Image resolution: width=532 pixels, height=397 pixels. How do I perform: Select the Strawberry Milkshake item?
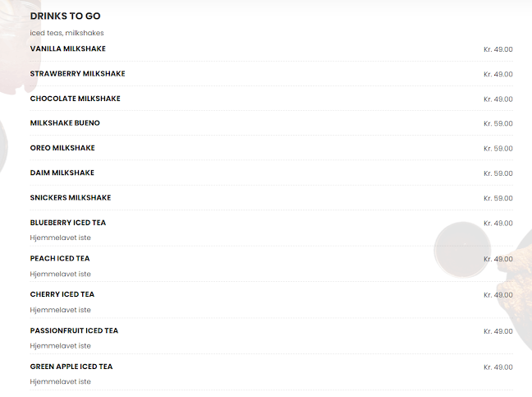(x=78, y=74)
